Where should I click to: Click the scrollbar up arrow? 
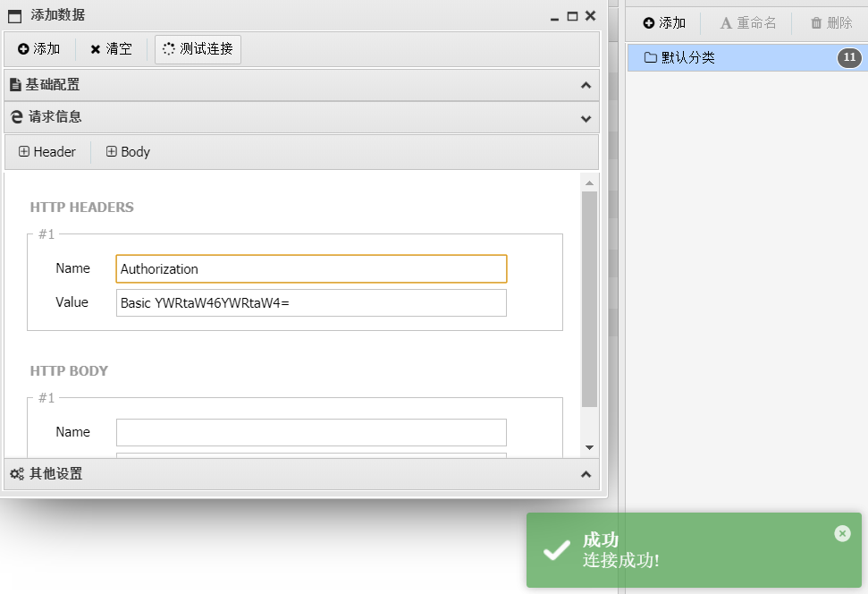[x=589, y=182]
